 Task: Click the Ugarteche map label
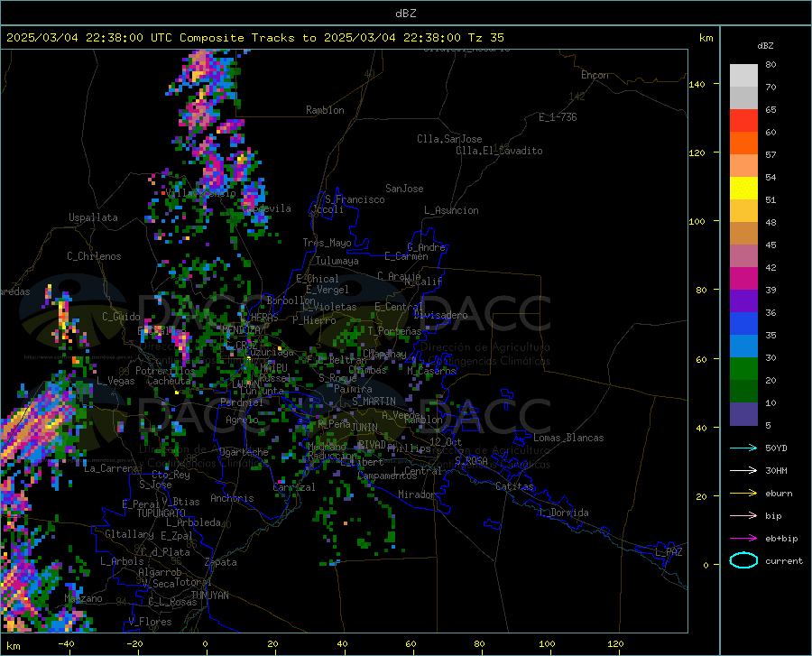tap(244, 452)
